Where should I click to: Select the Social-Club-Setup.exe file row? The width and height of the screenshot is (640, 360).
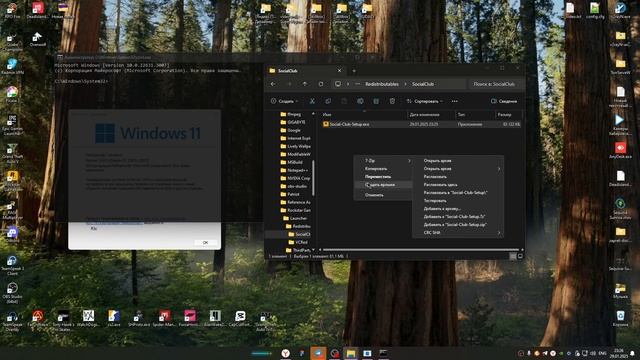421,124
